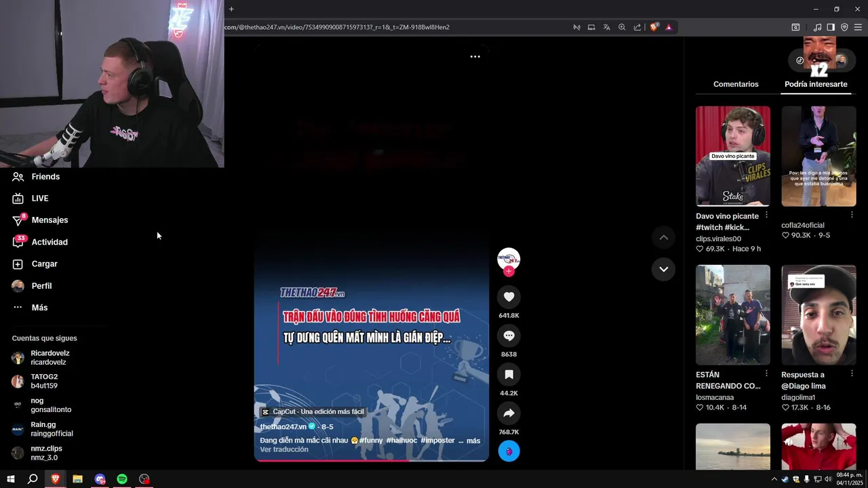Click the thethao247.vn username on video
The width and height of the screenshot is (868, 488).
pos(283,426)
